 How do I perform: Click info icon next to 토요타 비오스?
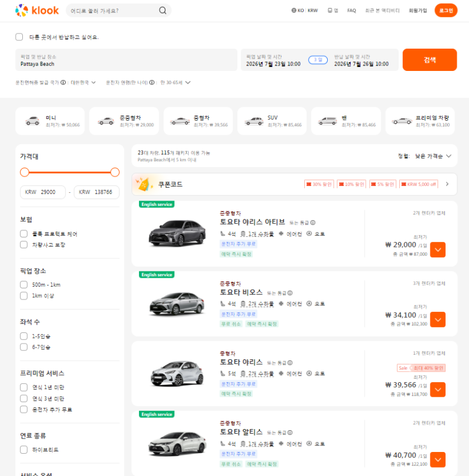(290, 293)
